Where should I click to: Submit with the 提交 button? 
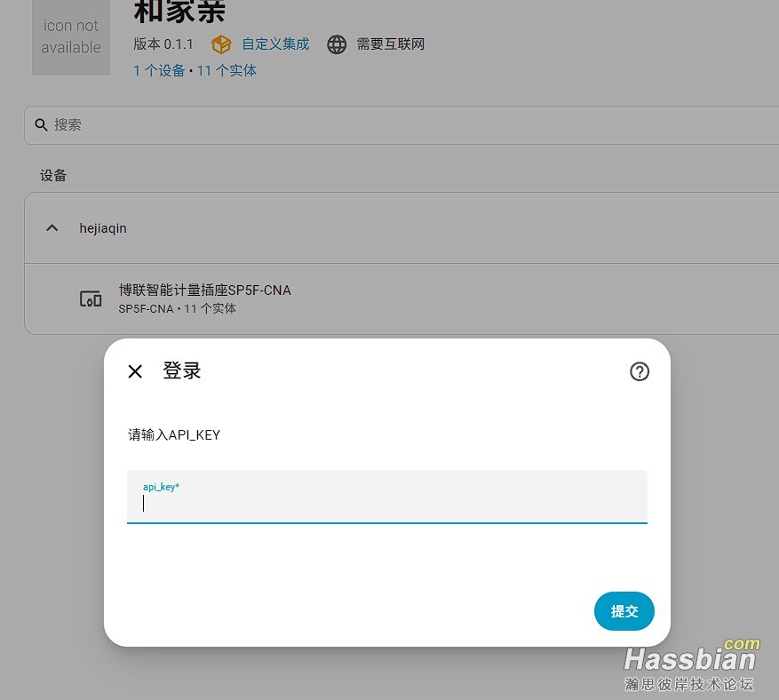point(624,611)
